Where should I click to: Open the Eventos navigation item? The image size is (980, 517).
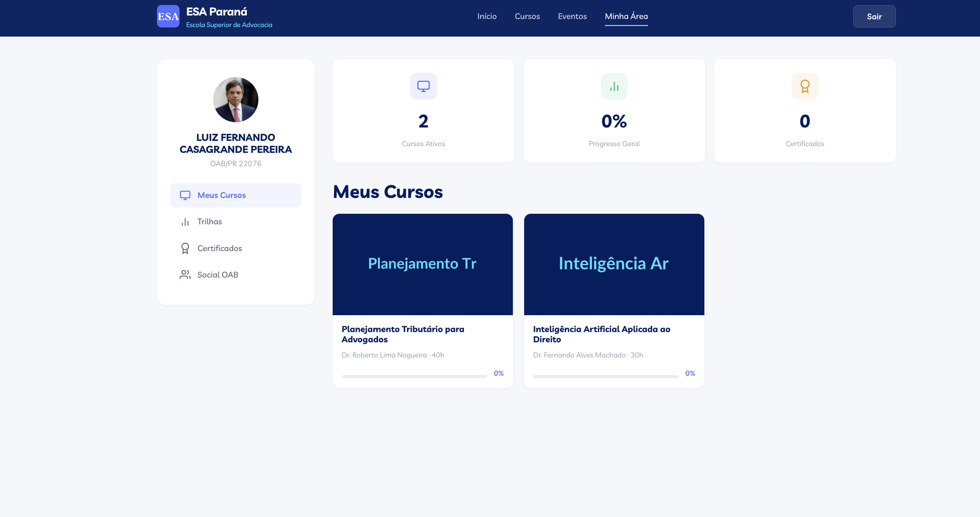pos(572,16)
